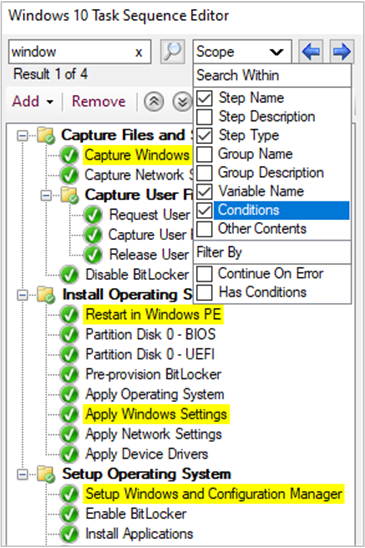365x548 pixels.
Task: Open the Scope dropdown
Action: pos(242,52)
